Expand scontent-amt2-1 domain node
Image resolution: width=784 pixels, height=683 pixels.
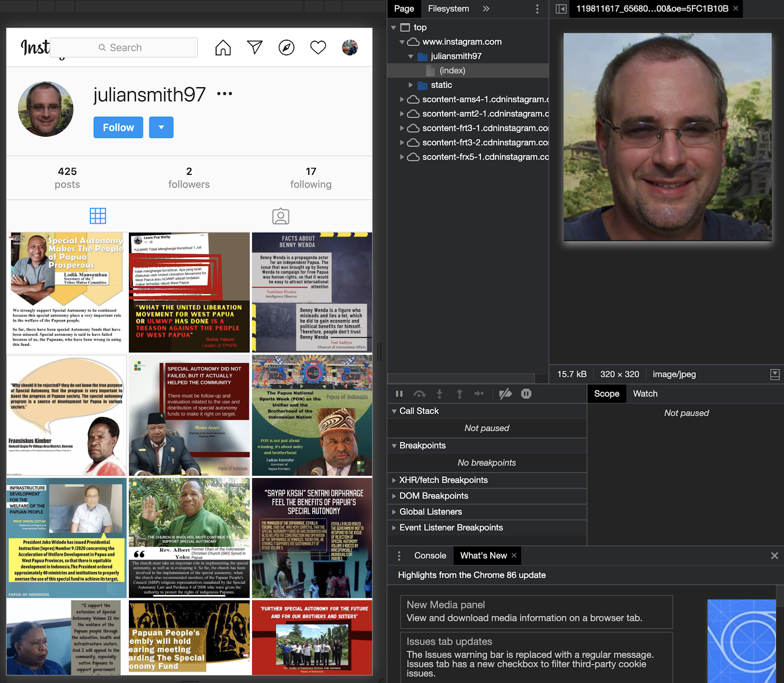[x=402, y=114]
